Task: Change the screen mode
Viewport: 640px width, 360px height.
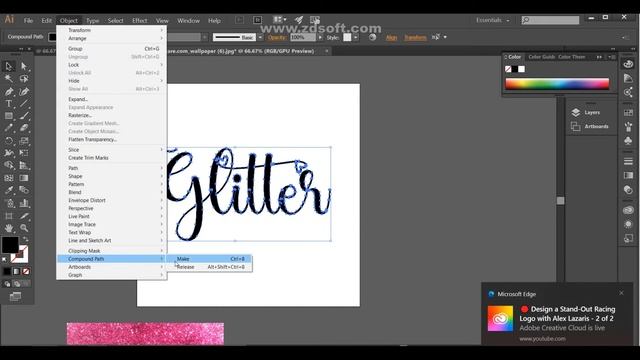Action: click(x=16, y=296)
